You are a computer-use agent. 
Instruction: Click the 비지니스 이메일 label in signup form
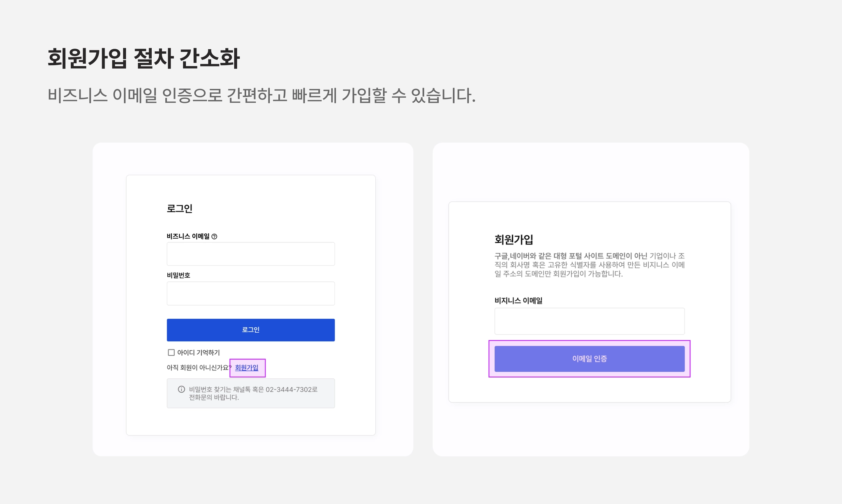(x=518, y=301)
